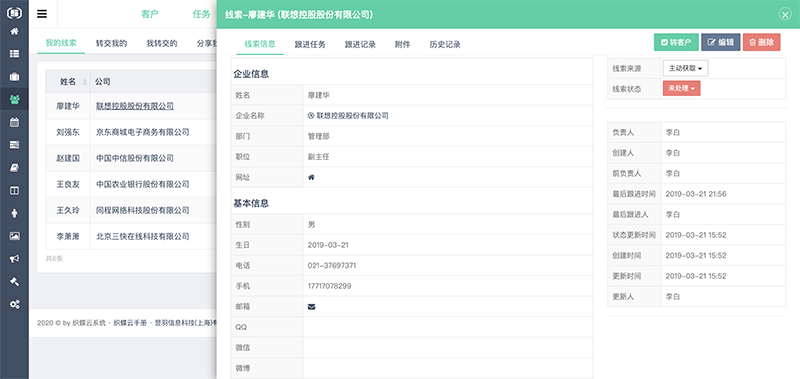Click the 生日 value 2019-03-21

[328, 245]
